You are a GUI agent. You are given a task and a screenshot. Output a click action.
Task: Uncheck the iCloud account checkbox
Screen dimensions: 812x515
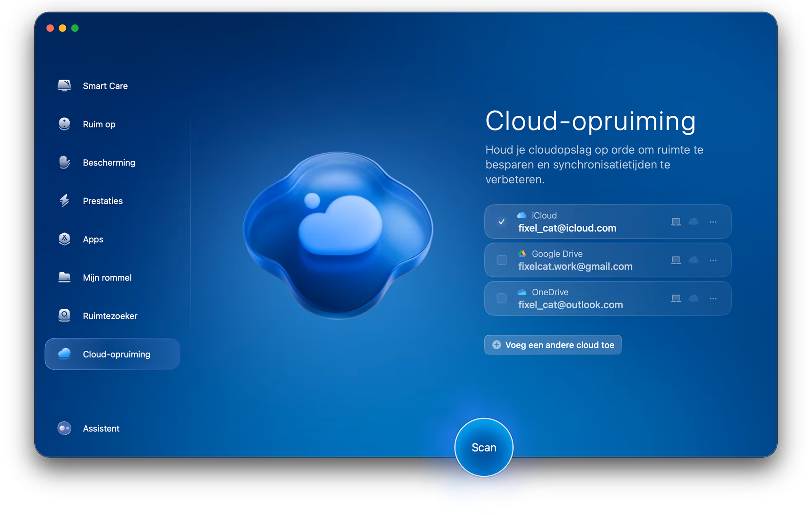coord(502,222)
